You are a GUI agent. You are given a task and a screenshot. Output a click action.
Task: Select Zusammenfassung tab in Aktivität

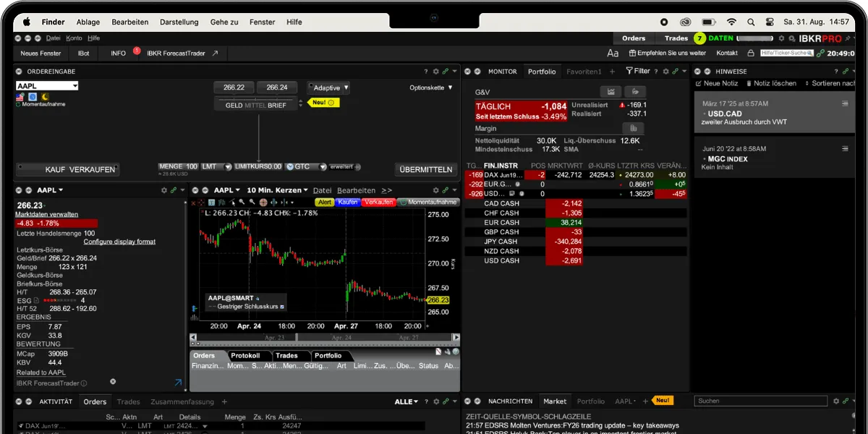point(182,401)
